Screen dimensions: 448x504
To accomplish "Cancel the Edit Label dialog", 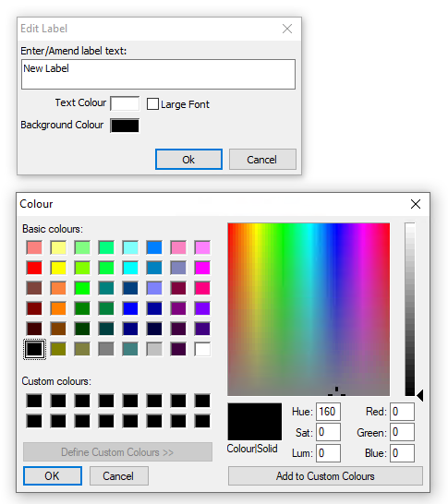I will 262,159.
